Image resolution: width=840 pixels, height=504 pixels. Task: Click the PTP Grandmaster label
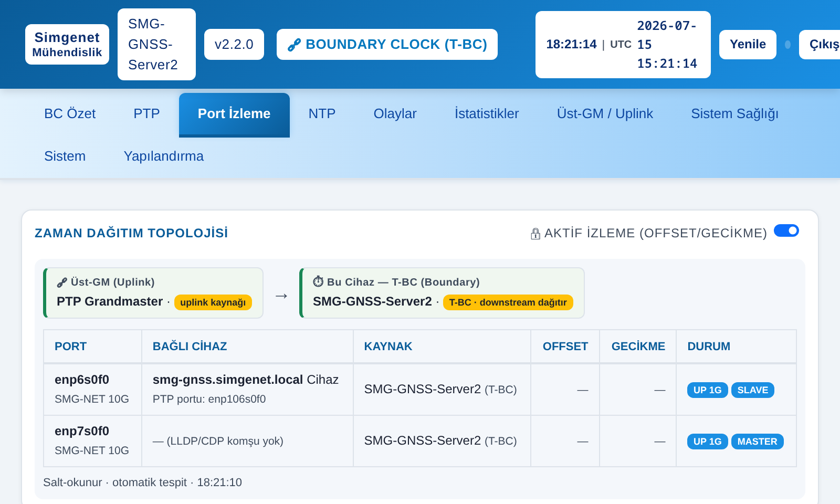point(110,301)
